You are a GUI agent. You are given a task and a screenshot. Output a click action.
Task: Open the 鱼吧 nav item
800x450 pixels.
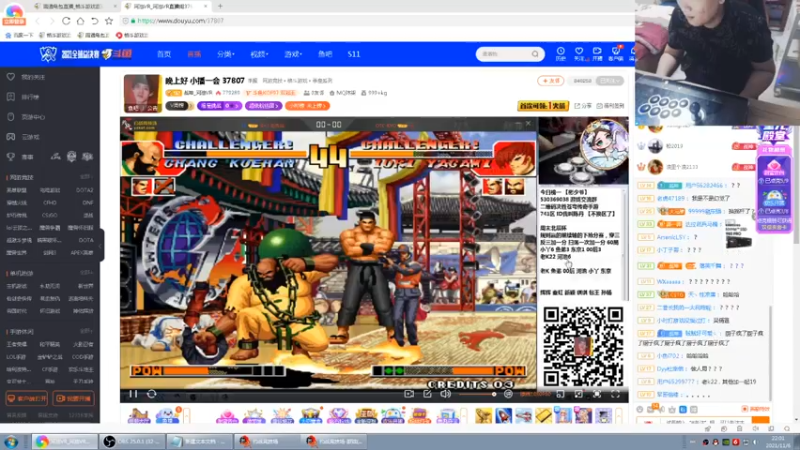(325, 54)
